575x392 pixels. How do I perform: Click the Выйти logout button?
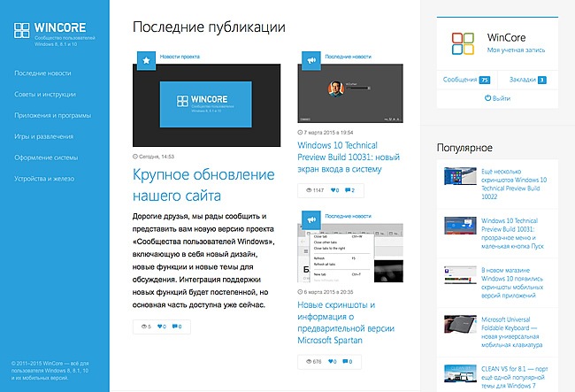pos(497,98)
